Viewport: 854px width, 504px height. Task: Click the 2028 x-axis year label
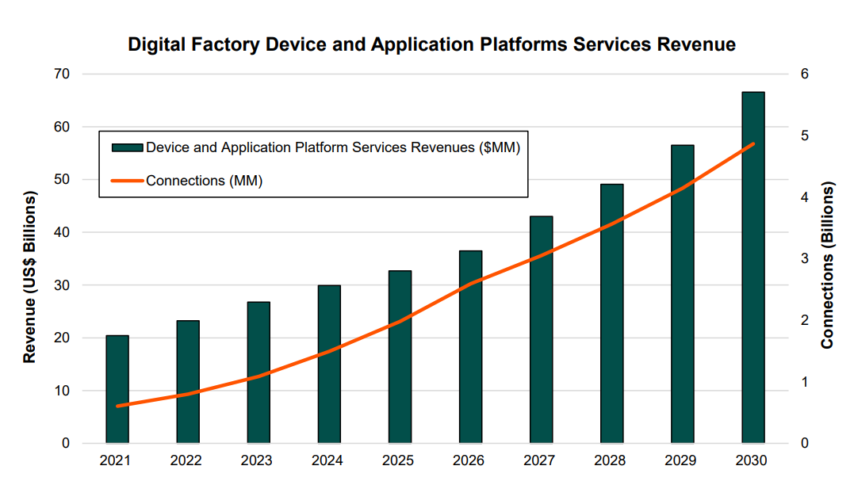click(x=611, y=460)
